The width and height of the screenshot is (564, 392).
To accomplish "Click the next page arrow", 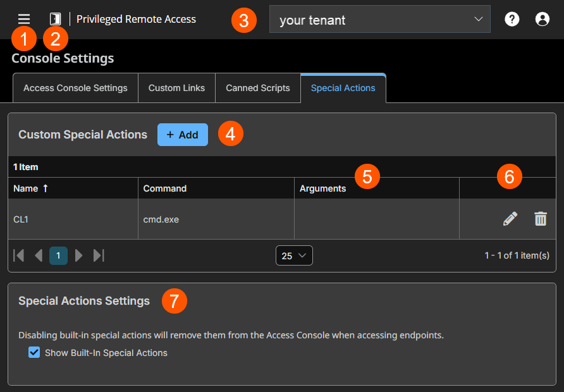I will coord(78,255).
